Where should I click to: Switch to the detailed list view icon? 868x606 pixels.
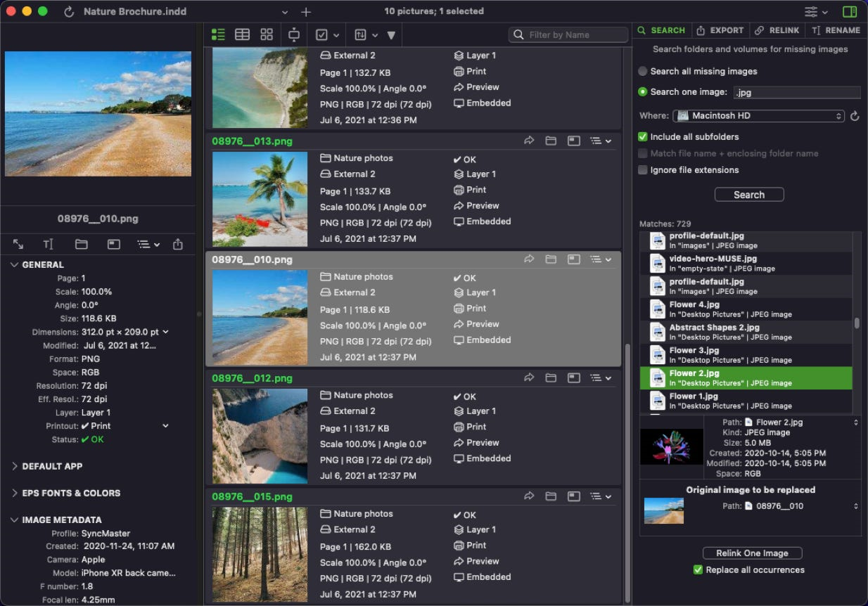click(x=218, y=34)
